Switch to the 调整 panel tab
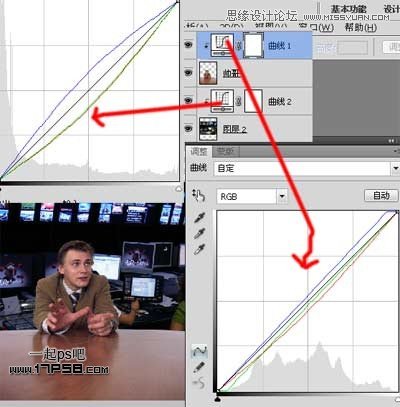The height and width of the screenshot is (407, 400). click(x=199, y=152)
